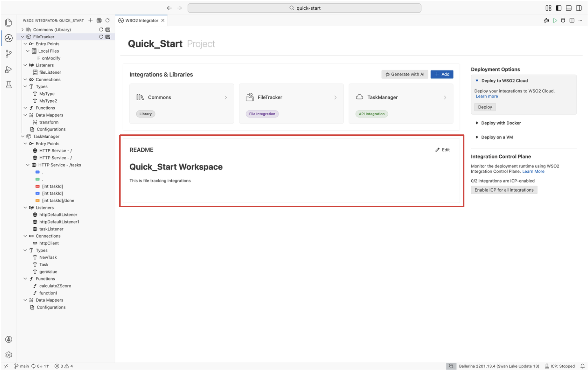Viewport: 588px width, 371px height.
Task: Collapse the TaskManager tree node
Action: (22, 137)
